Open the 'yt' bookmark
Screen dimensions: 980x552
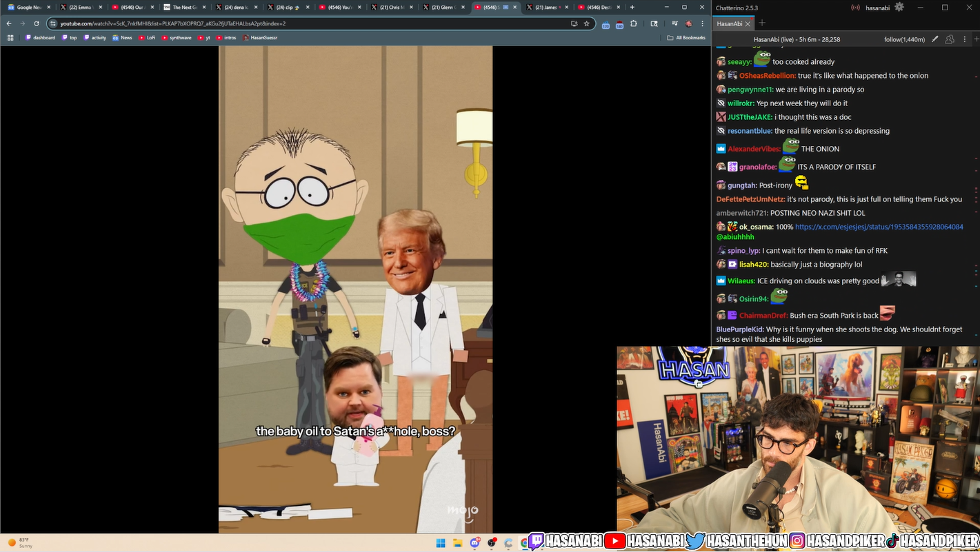[204, 38]
